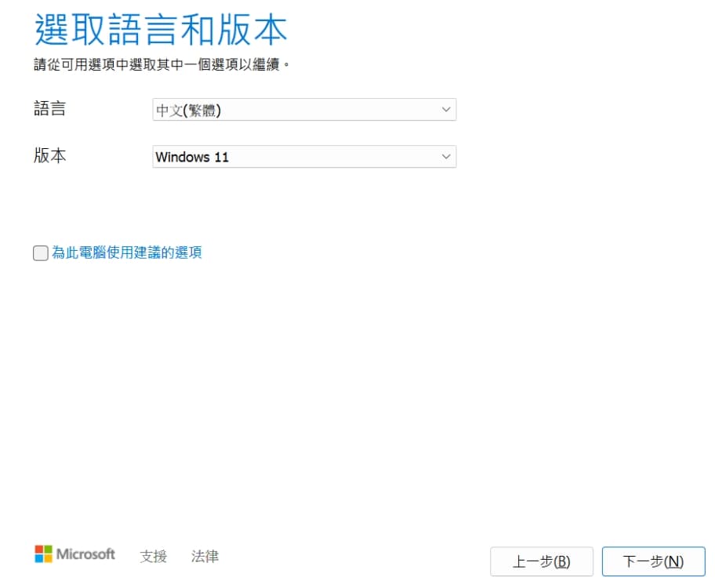The image size is (715, 588).
Task: Open the 語言 language dropdown
Action: [x=304, y=110]
